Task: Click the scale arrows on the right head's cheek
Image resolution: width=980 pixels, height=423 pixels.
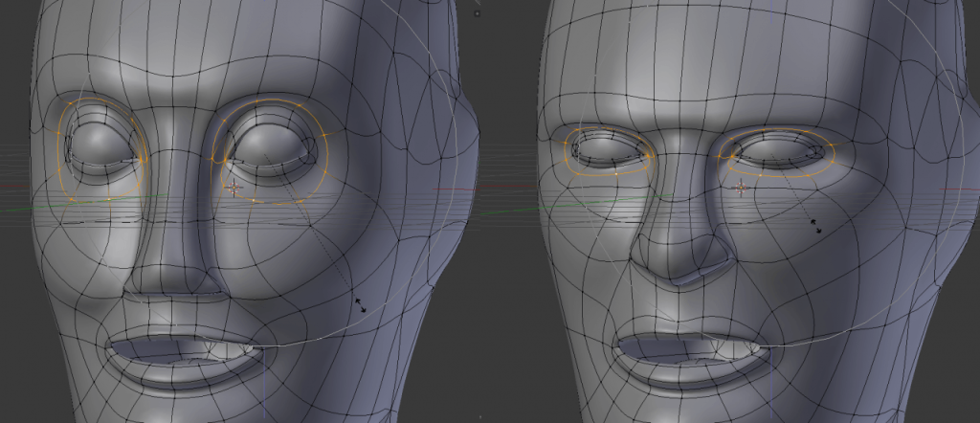Action: [815, 225]
